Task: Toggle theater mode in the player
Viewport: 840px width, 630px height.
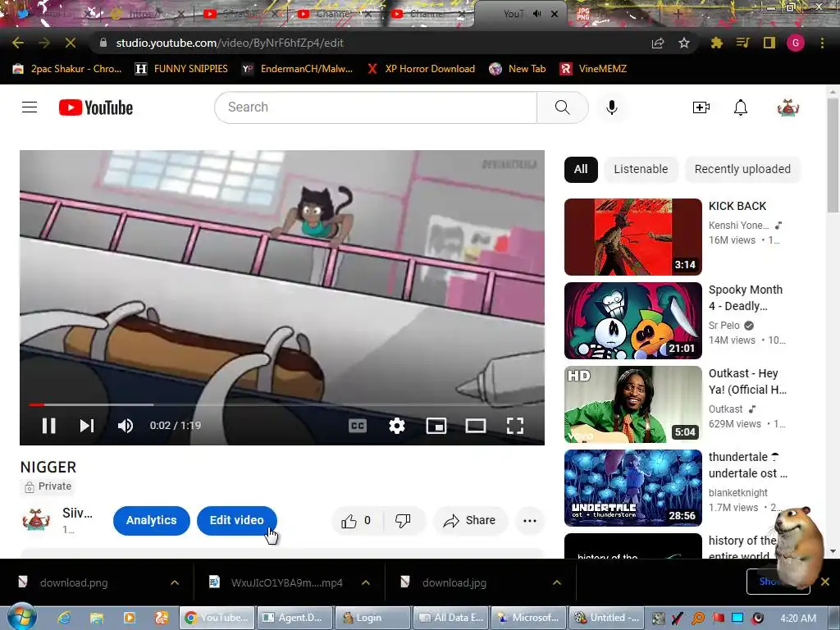Action: [476, 426]
